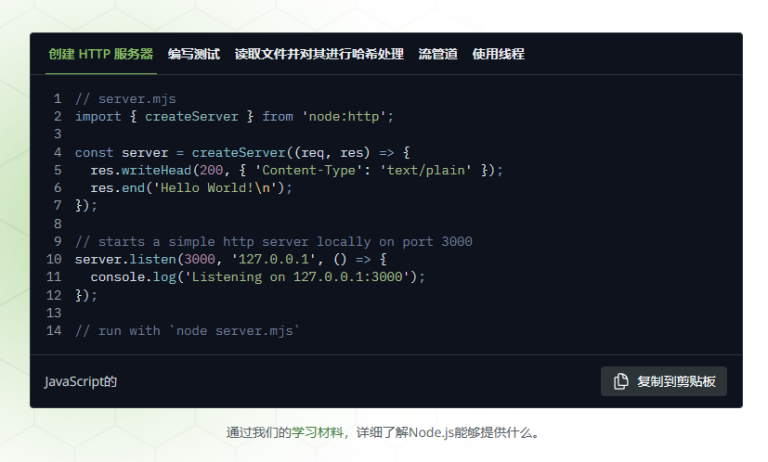Click the '// starts a simple http server' comment
Viewport: 768px width, 462px height.
tap(273, 242)
